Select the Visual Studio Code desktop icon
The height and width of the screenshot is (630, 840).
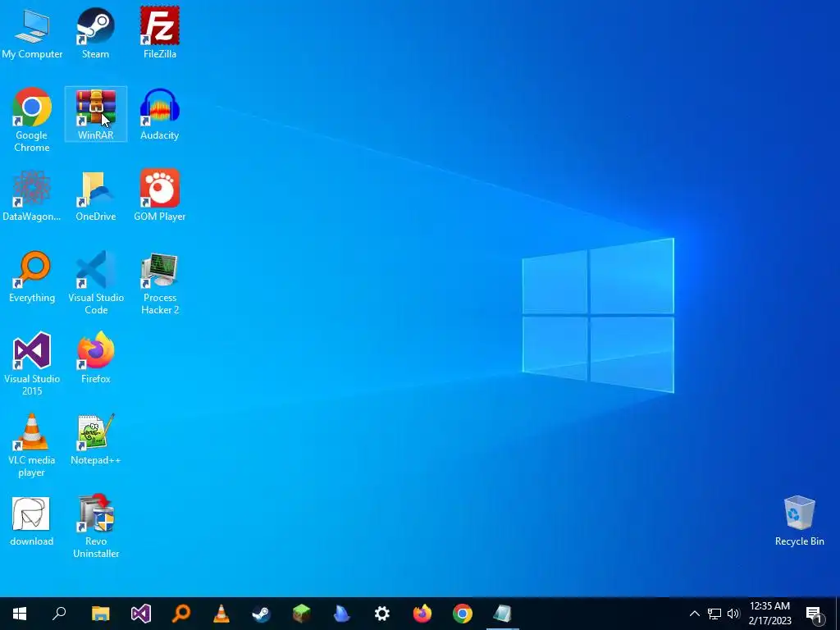pos(95,283)
